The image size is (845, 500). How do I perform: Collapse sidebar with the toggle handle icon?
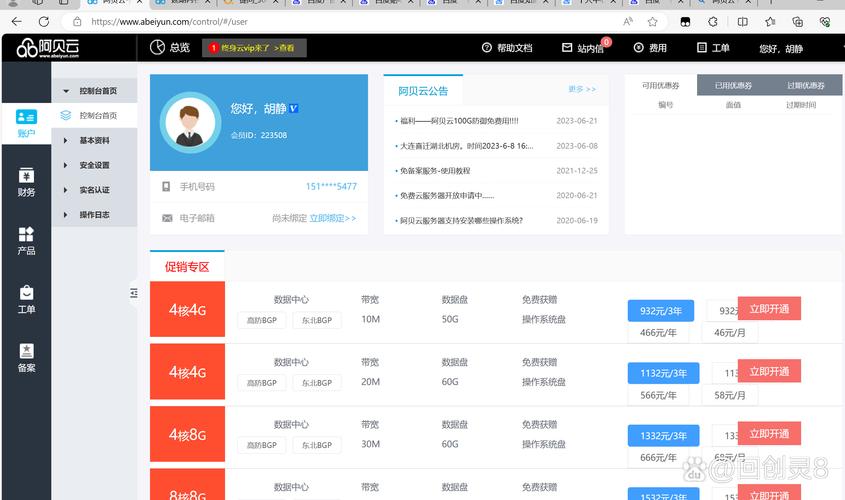(134, 293)
